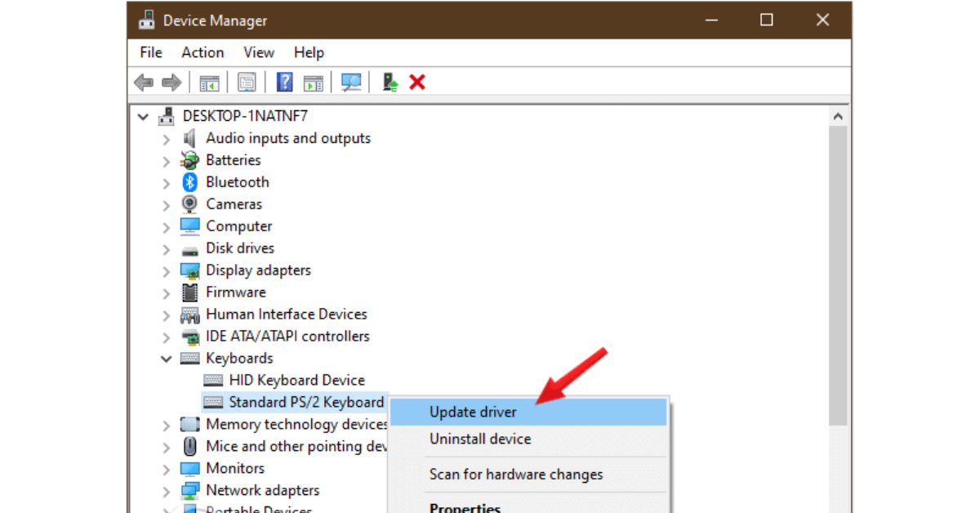Click the Forward arrow toolbar icon
This screenshot has width=980, height=513.
point(171,83)
